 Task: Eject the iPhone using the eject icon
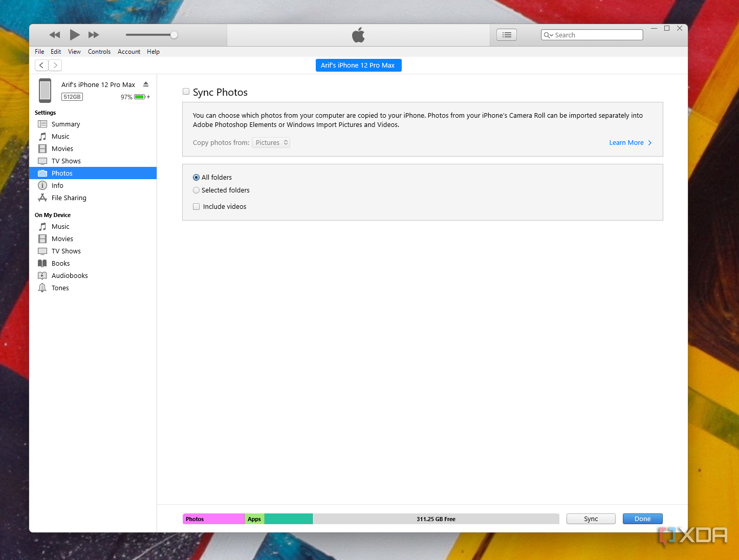click(146, 84)
